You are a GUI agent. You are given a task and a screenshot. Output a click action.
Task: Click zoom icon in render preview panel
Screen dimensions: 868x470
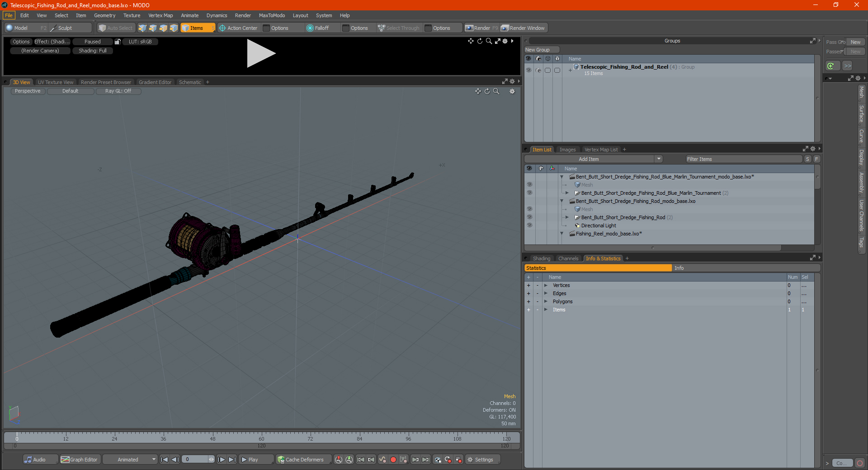[489, 41]
